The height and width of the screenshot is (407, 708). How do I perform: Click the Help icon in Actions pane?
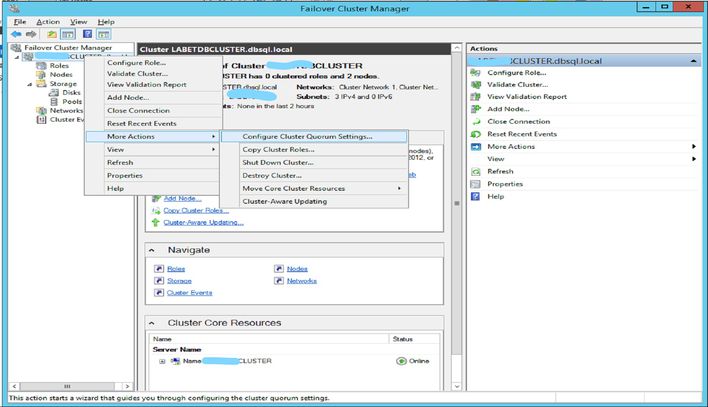(x=475, y=196)
